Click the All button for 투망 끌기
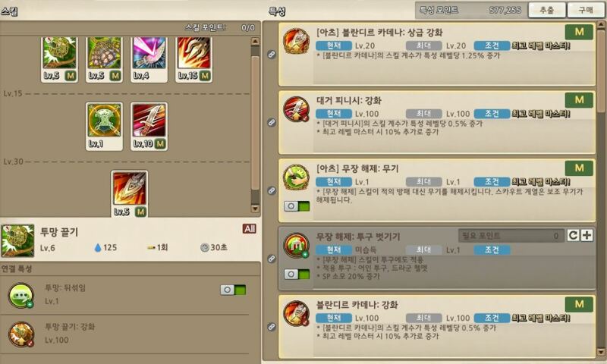The image size is (607, 364). click(x=250, y=228)
